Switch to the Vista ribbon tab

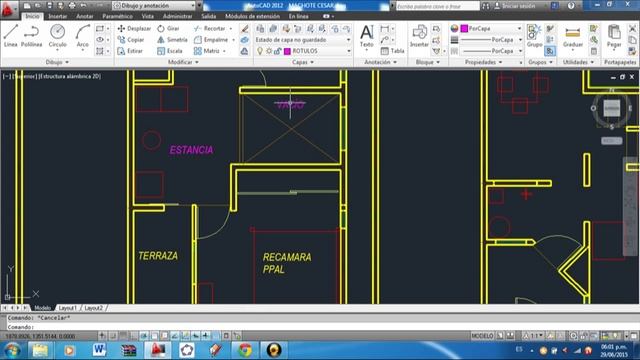pyautogui.click(x=148, y=16)
